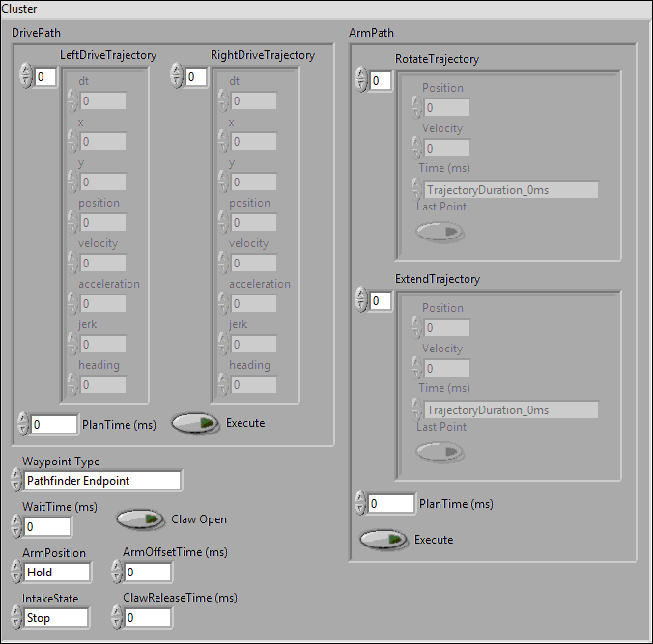Toggle ExtendTrajectory Last Point button
This screenshot has width=653, height=644.
point(440,452)
